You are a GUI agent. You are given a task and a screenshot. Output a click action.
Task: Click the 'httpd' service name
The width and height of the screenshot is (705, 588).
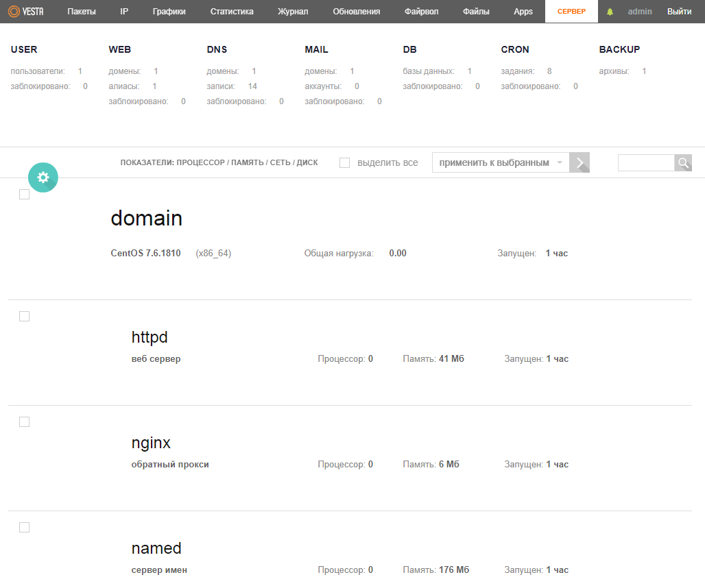(x=150, y=337)
